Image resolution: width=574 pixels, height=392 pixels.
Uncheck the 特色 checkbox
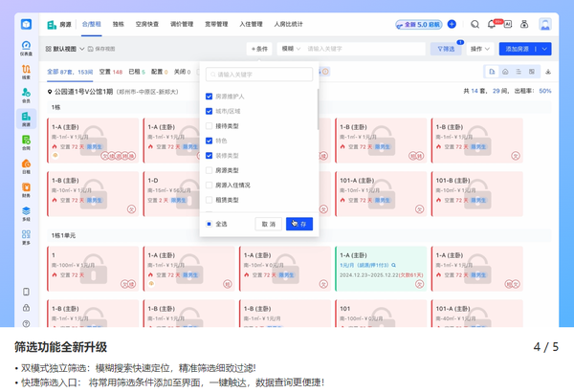[209, 141]
